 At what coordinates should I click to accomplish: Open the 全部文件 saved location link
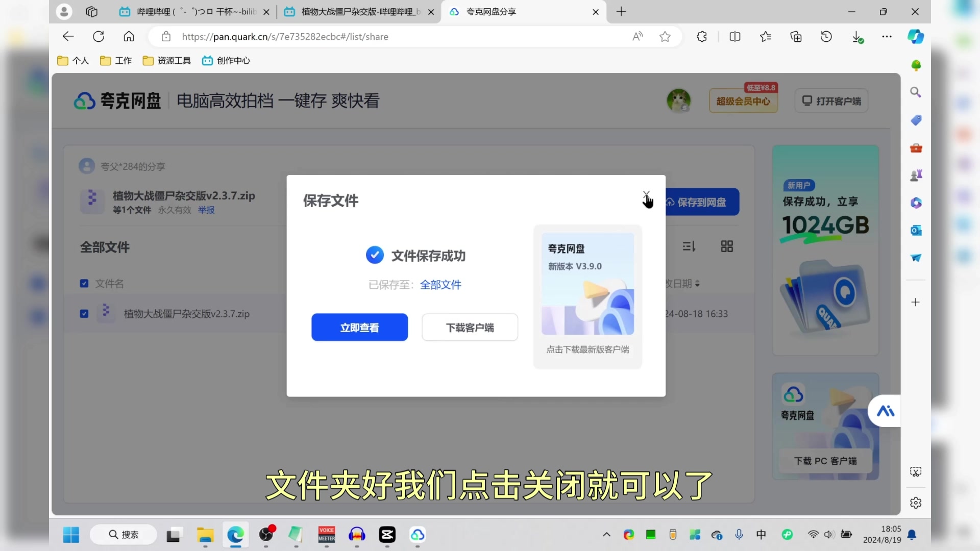[x=440, y=285]
